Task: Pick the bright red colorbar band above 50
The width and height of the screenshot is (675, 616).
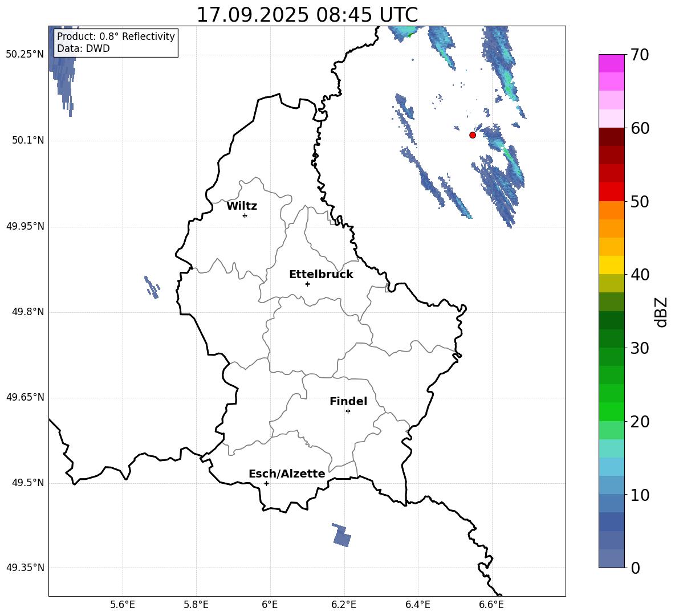Action: coord(611,192)
